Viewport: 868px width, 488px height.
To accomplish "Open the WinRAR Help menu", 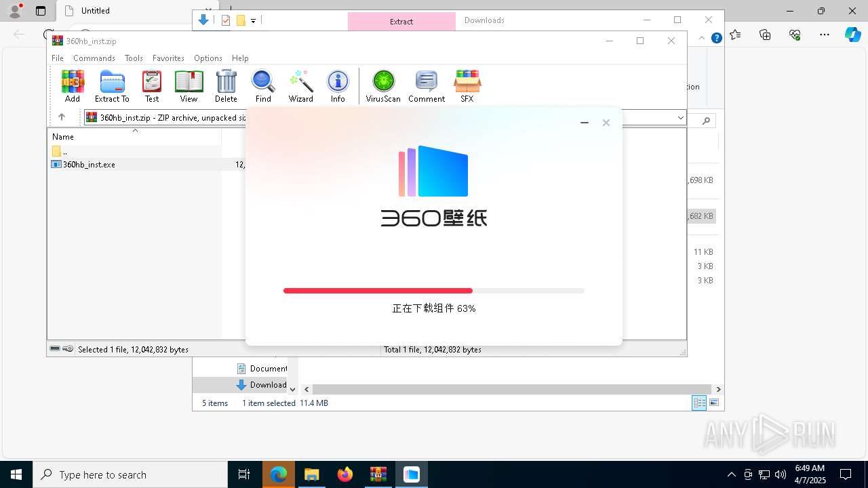I will [x=240, y=58].
